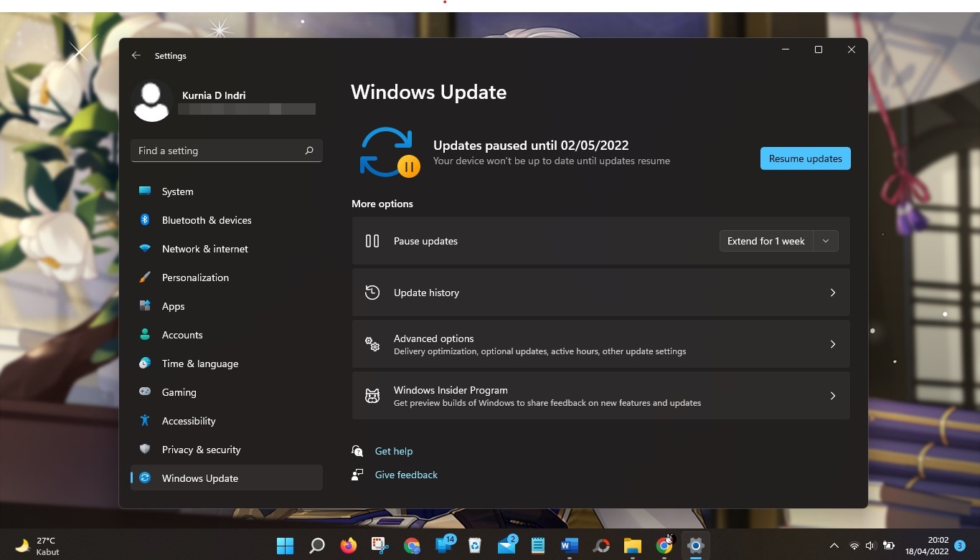Go to Network & internet settings
This screenshot has height=560, width=980.
coord(227,249)
